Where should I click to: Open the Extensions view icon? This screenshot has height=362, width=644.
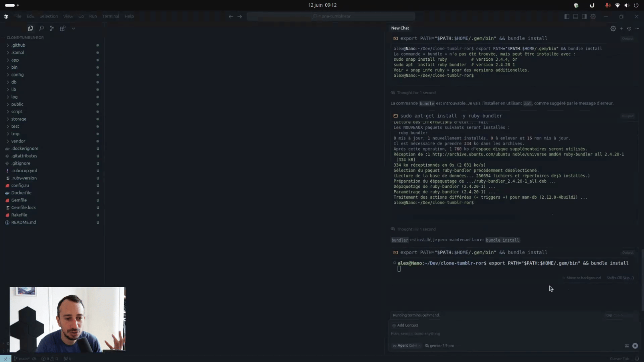(62, 28)
